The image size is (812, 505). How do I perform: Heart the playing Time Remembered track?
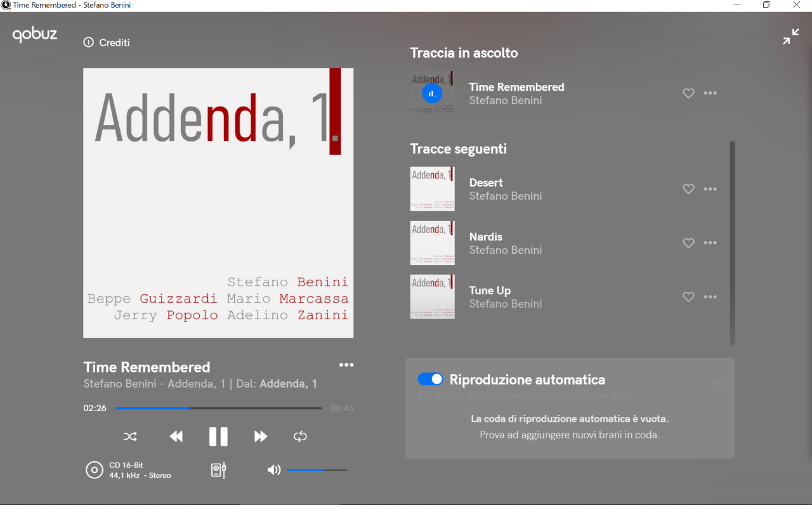tap(688, 93)
